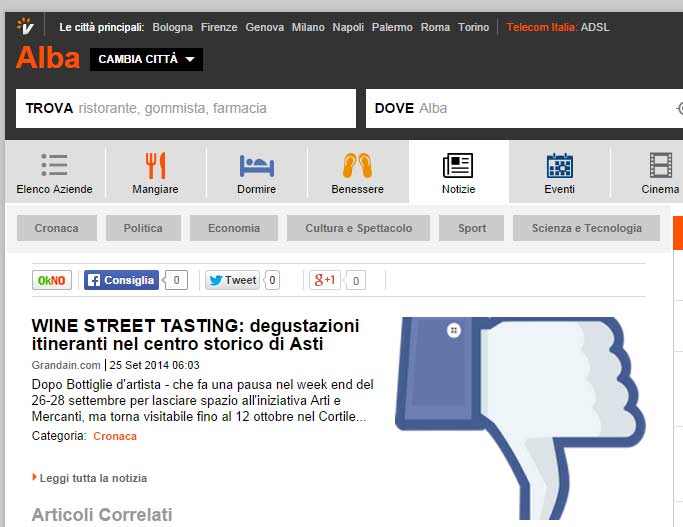The height and width of the screenshot is (527, 683).
Task: Click the article date 25 Set 2014 06:03
Action: 154,365
